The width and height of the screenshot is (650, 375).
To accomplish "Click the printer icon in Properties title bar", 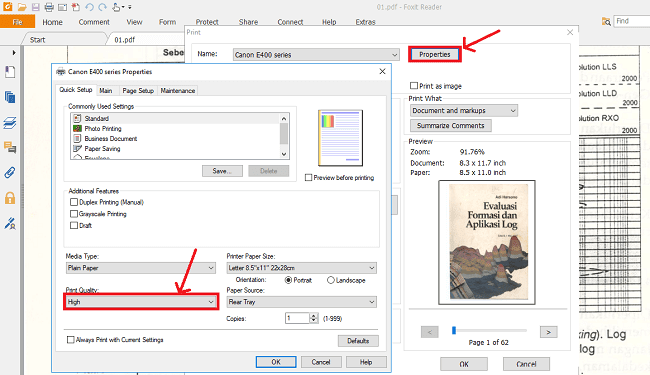I will tap(61, 72).
